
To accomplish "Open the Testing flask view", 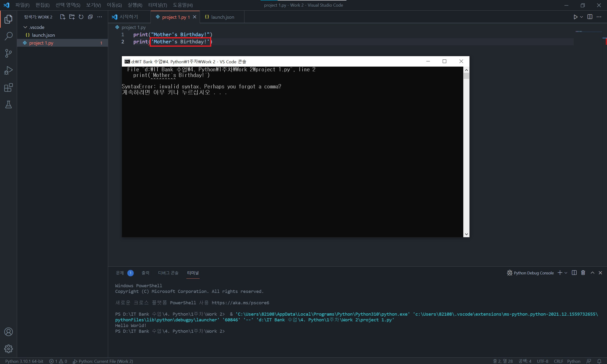I will pyautogui.click(x=8, y=105).
